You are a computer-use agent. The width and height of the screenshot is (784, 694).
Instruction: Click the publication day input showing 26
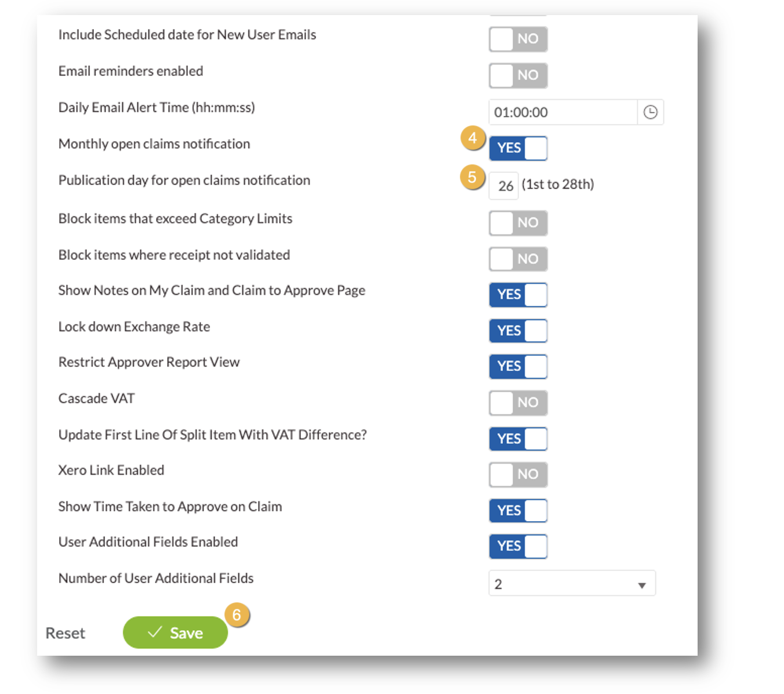click(x=502, y=185)
